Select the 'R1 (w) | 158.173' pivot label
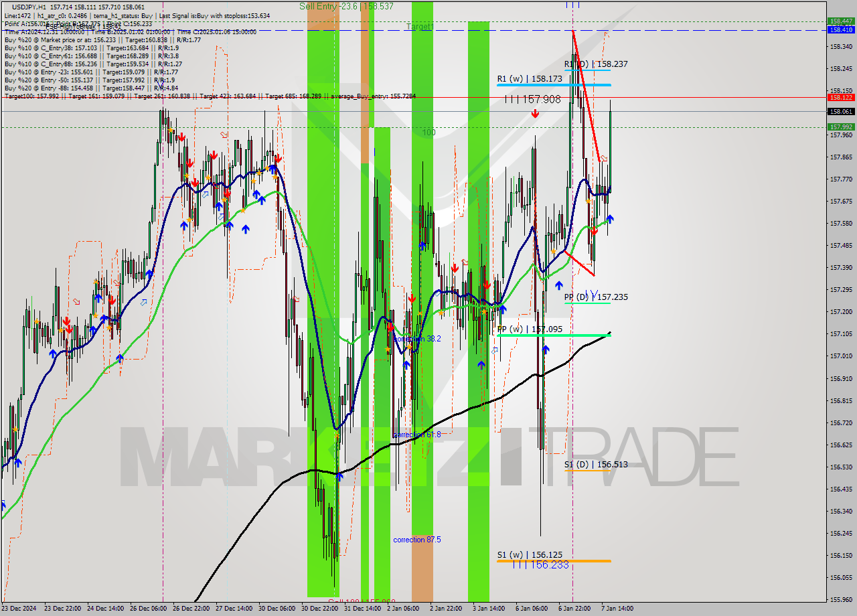This screenshot has width=857, height=616. point(530,79)
